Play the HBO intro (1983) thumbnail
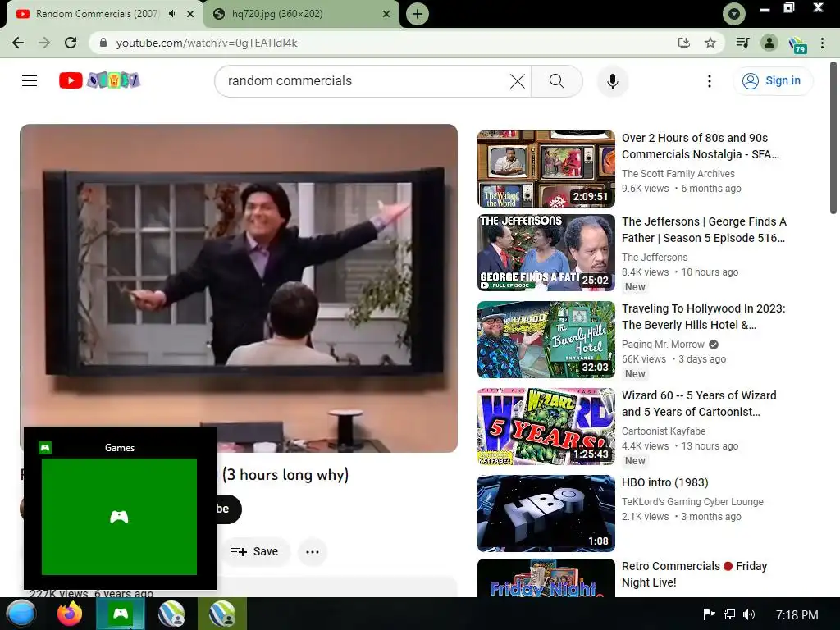 (x=546, y=514)
